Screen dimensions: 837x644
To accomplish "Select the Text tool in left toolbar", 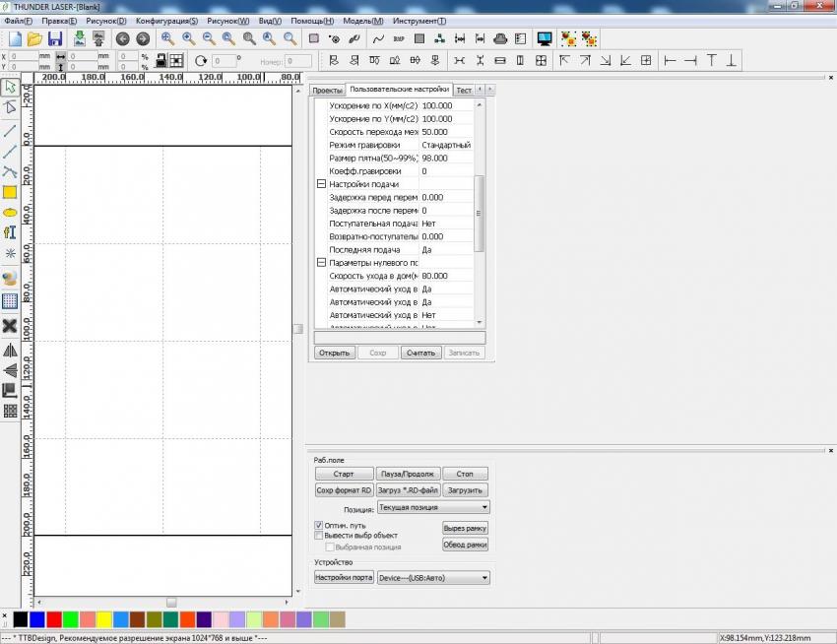I will point(10,232).
